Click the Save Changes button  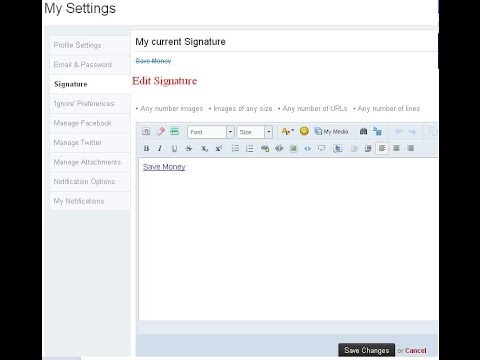click(x=367, y=350)
